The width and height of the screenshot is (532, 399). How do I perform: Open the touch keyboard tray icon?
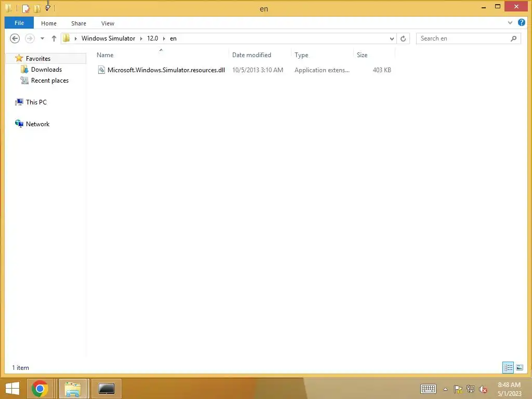tap(428, 389)
